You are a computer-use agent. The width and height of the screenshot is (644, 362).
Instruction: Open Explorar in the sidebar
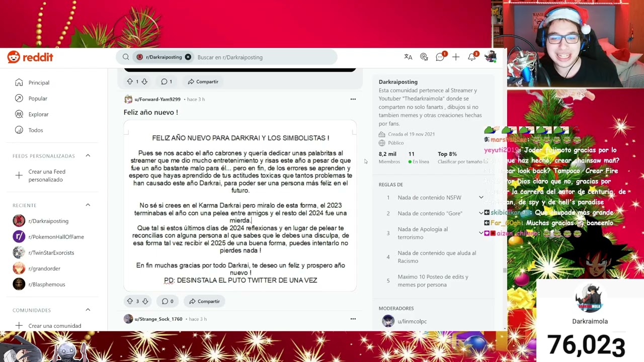point(38,114)
